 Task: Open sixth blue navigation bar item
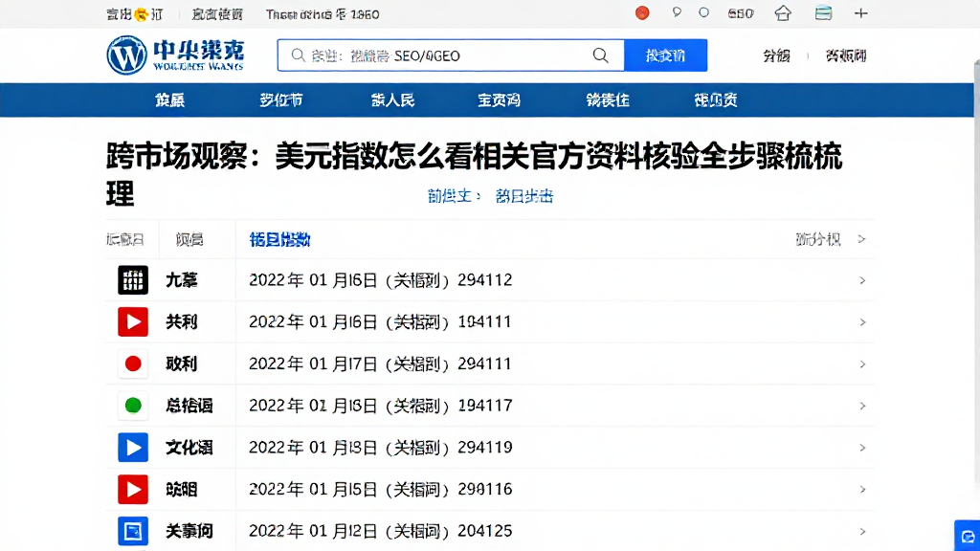[716, 99]
